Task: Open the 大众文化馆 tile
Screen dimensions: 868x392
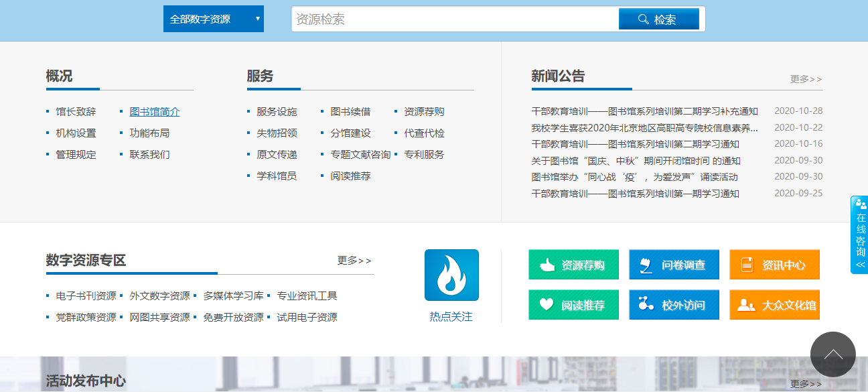Action: pyautogui.click(x=774, y=305)
